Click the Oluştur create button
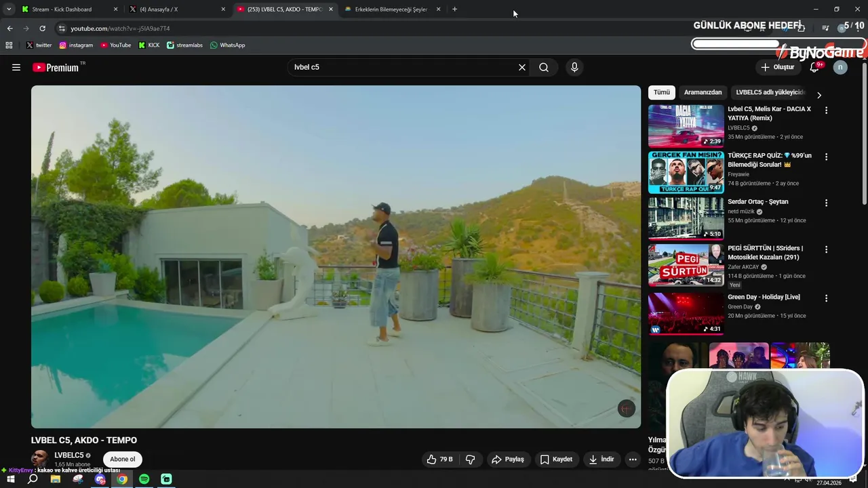This screenshot has height=488, width=868. [x=777, y=67]
